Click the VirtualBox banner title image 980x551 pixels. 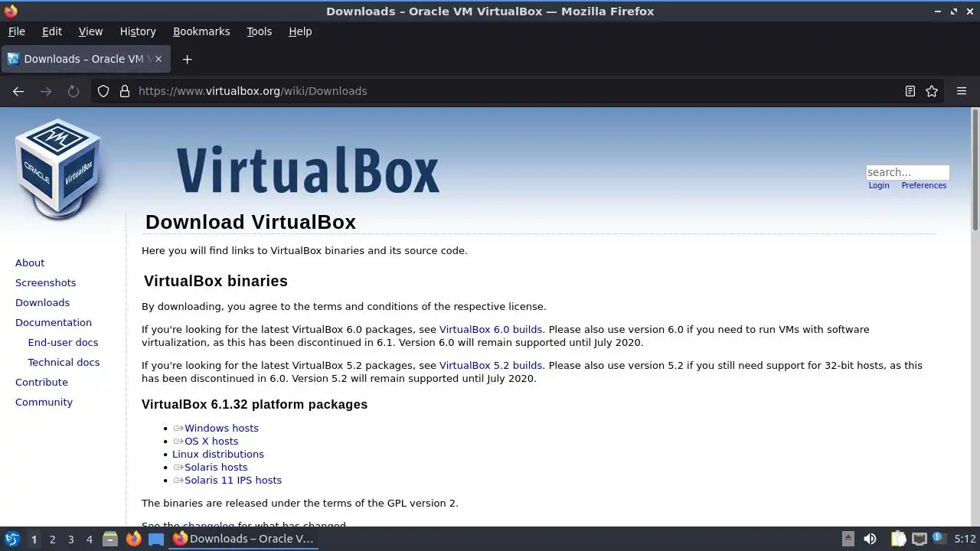click(x=308, y=170)
